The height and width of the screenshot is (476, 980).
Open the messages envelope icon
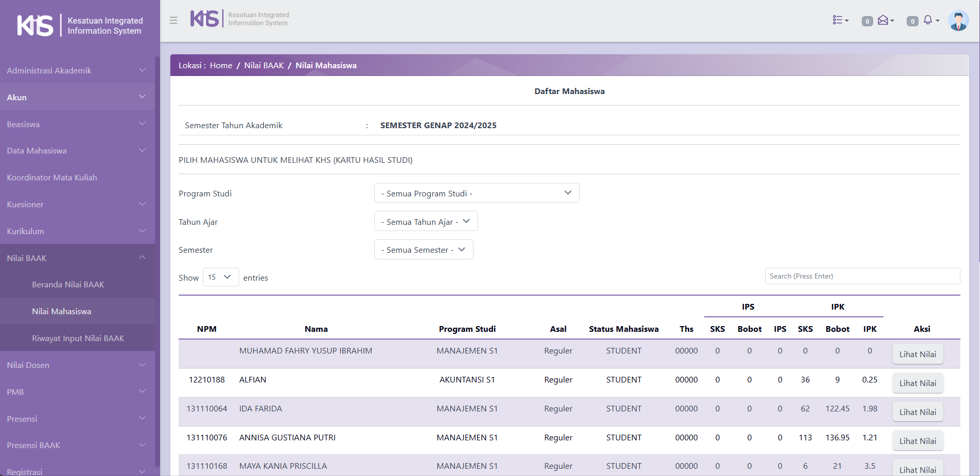[885, 20]
